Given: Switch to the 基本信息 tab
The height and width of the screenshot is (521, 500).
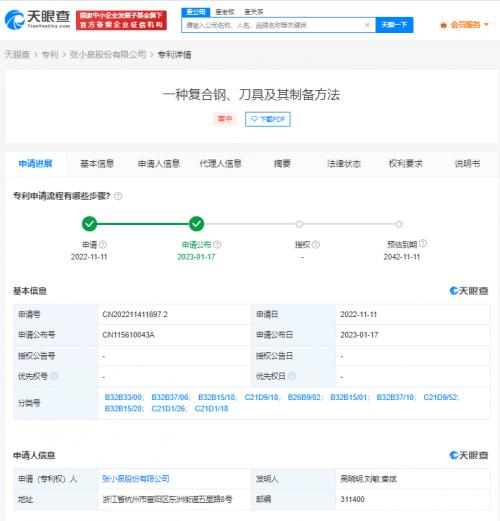Looking at the screenshot, I should 97,164.
